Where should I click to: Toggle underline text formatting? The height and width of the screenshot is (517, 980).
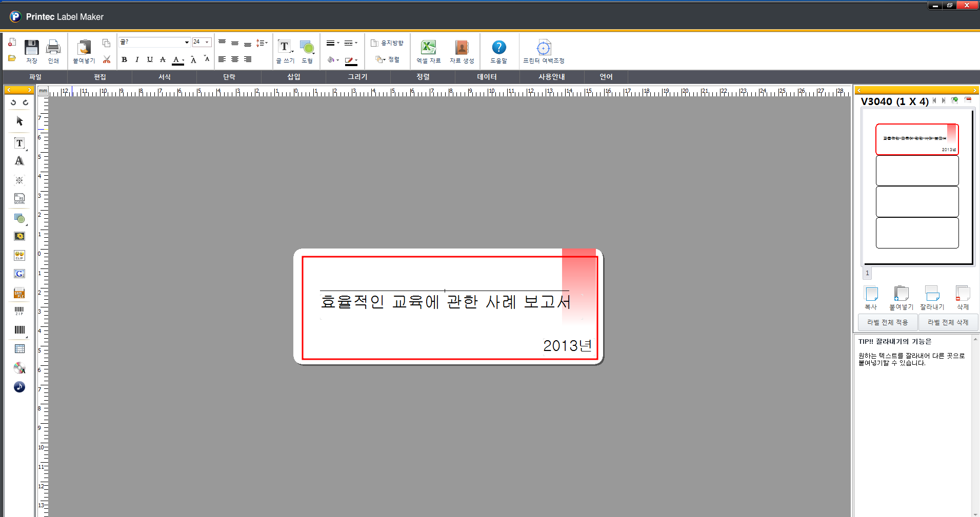click(x=150, y=59)
